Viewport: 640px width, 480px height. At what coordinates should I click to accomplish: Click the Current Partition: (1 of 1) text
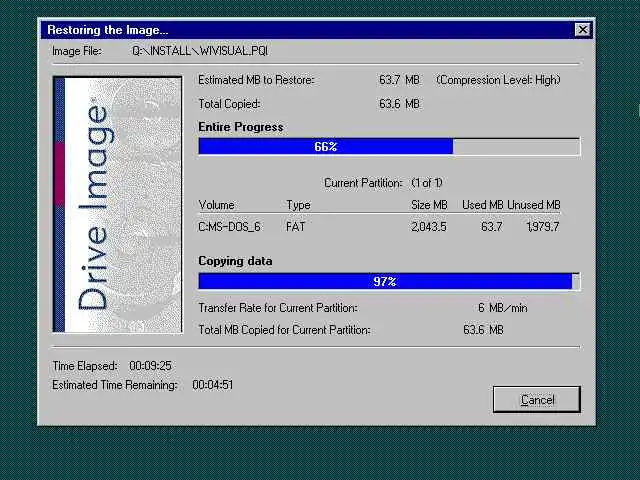point(383,183)
